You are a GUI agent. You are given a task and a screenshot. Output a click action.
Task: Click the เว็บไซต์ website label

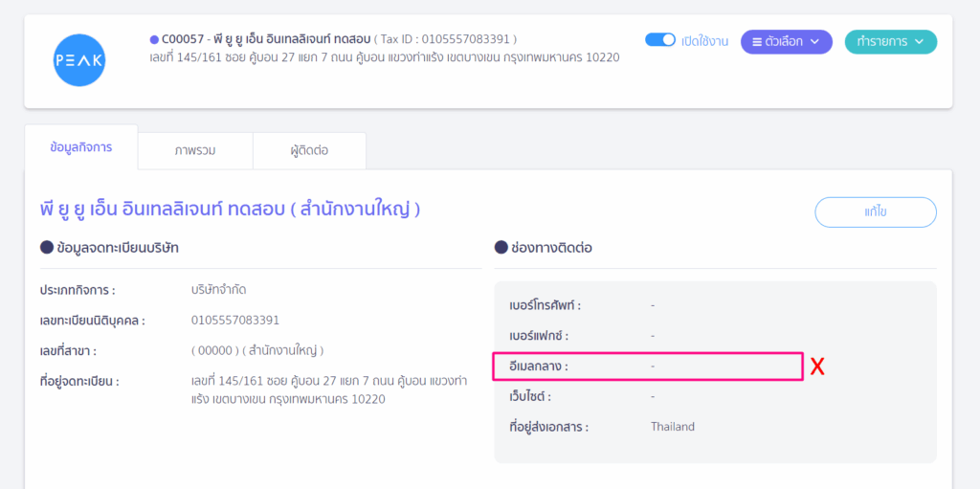coord(530,396)
